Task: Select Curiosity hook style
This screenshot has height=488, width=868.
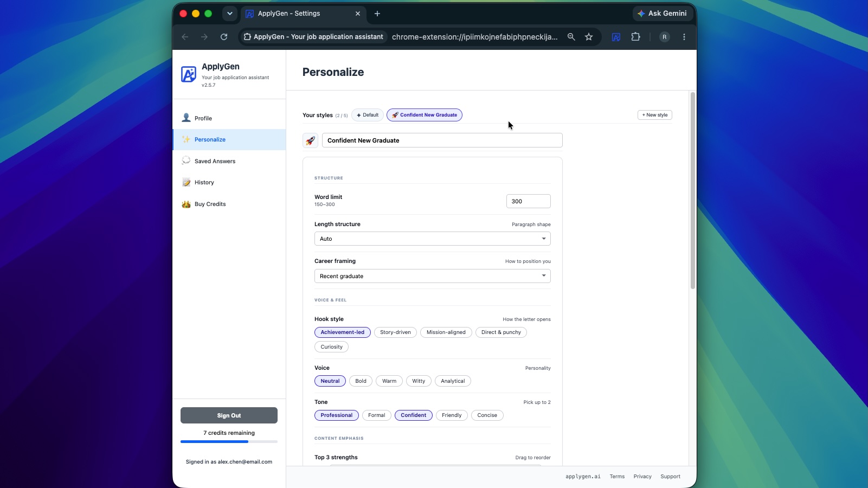Action: [x=331, y=347]
